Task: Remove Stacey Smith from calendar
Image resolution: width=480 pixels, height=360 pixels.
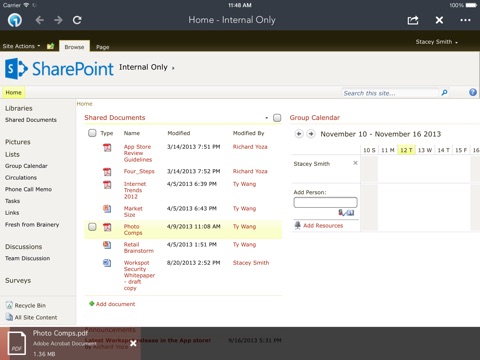Action: (x=355, y=163)
